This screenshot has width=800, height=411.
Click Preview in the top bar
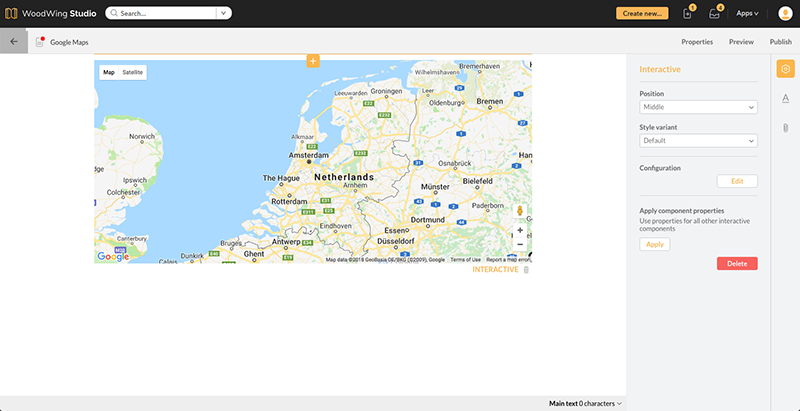[741, 42]
